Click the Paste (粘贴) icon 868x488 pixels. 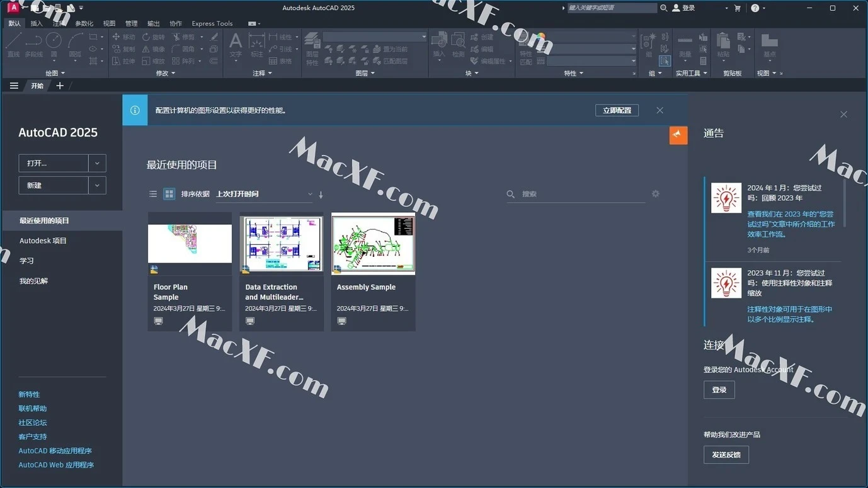click(x=723, y=45)
